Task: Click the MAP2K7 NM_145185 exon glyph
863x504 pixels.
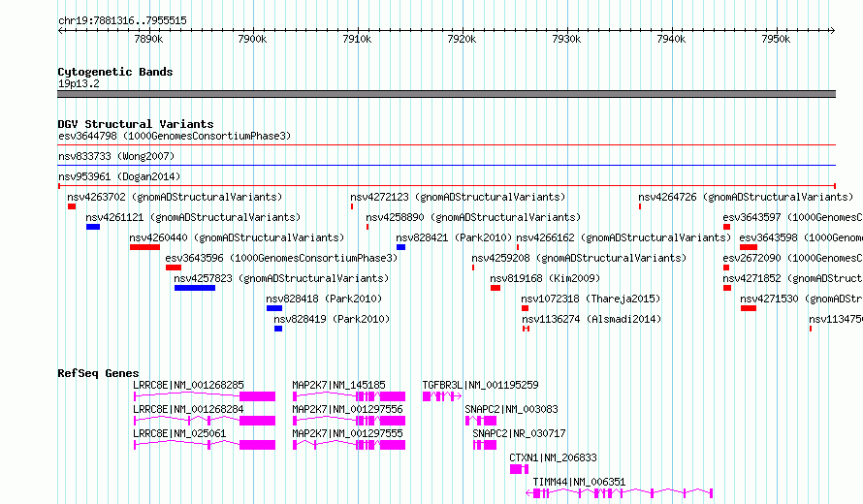Action: 349,396
